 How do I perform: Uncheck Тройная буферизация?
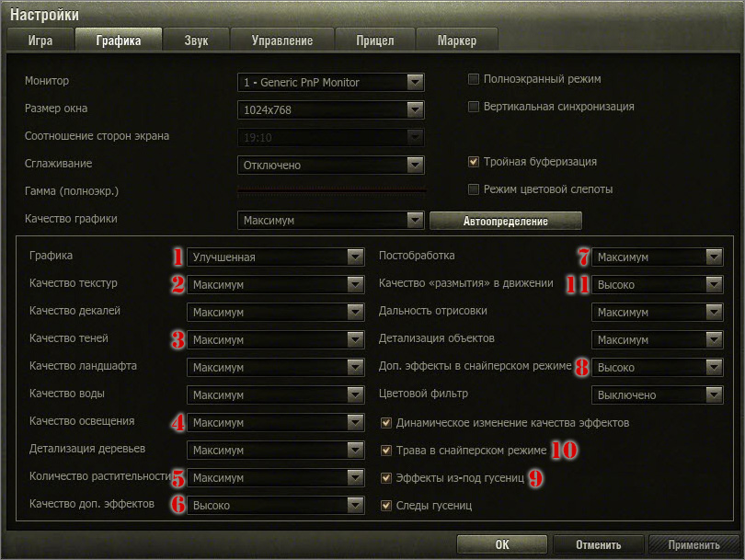point(474,162)
